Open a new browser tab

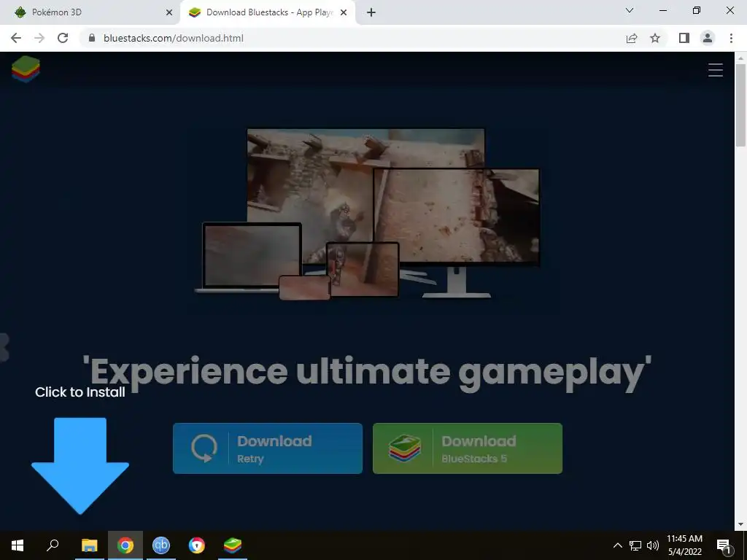coord(371,12)
